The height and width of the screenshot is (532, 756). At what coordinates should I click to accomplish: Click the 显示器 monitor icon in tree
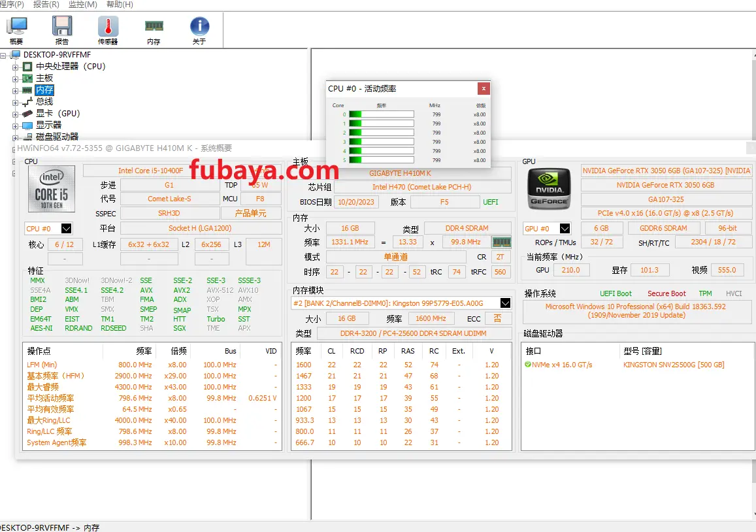tap(28, 125)
